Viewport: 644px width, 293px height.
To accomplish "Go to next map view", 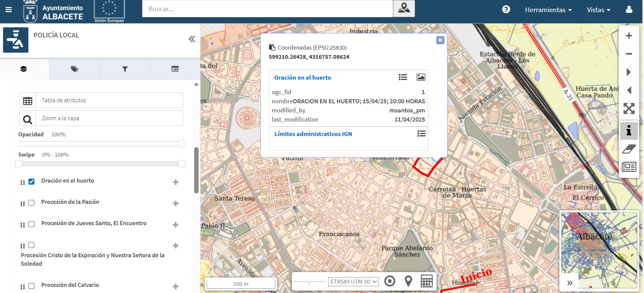I will [629, 72].
